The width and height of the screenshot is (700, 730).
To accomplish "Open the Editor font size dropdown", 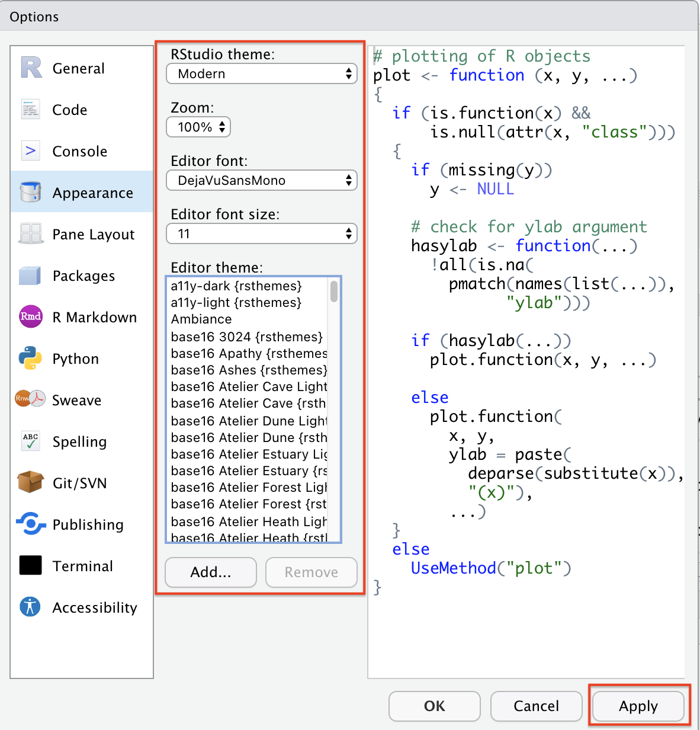I will pyautogui.click(x=262, y=233).
